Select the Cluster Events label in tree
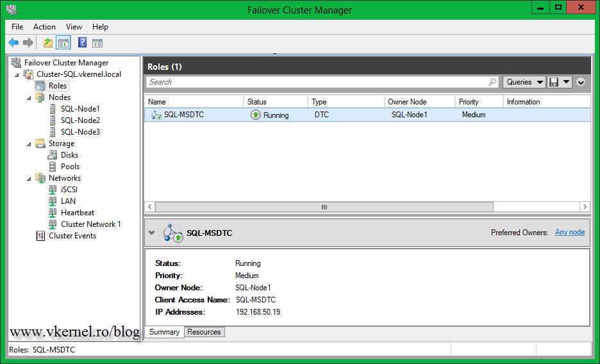Image resolution: width=600 pixels, height=364 pixels. (x=72, y=236)
